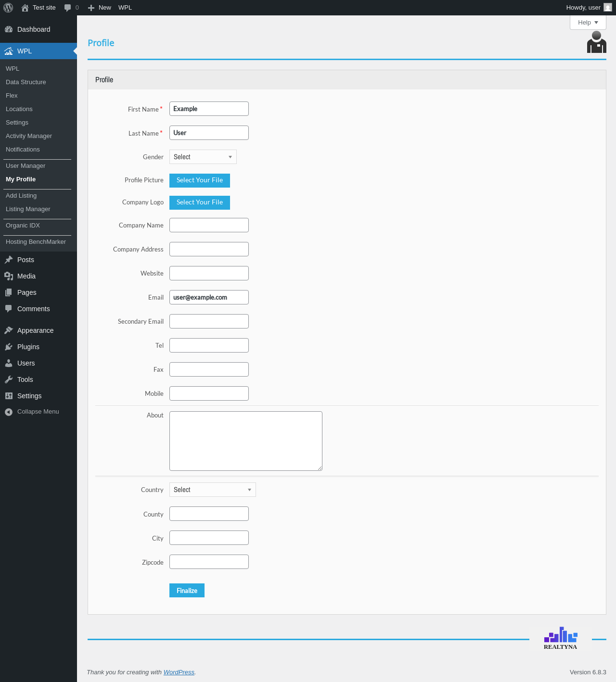The width and height of the screenshot is (616, 682).
Task: Click the Pages icon in sidebar
Action: [x=9, y=292]
